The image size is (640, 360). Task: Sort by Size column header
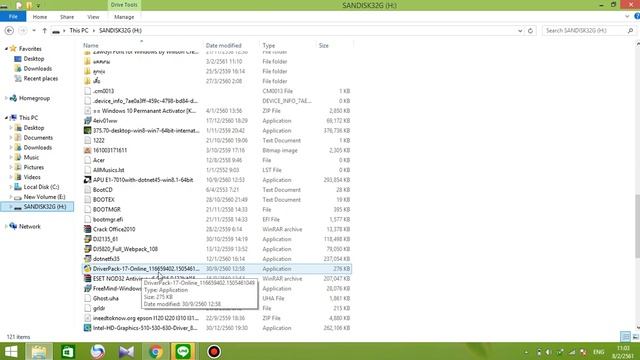click(x=324, y=45)
